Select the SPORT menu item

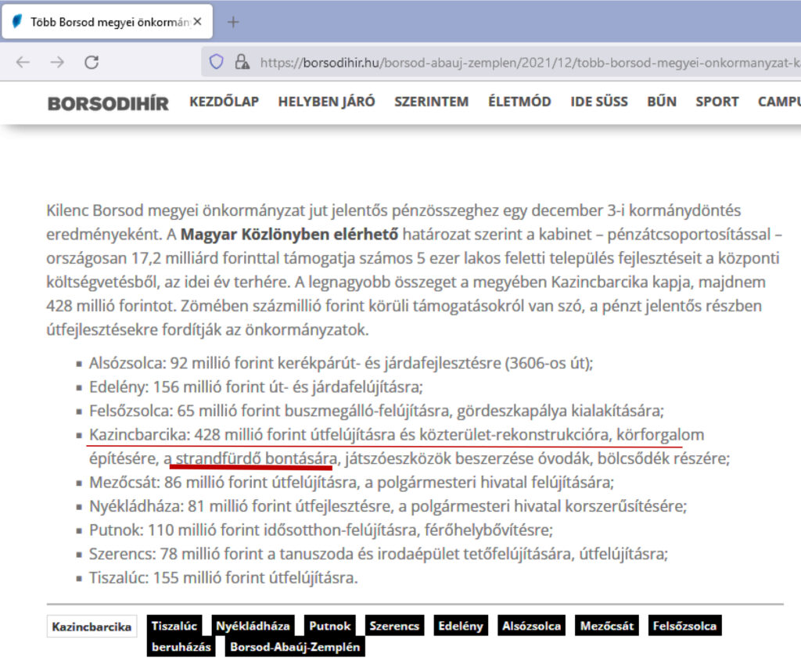point(717,102)
